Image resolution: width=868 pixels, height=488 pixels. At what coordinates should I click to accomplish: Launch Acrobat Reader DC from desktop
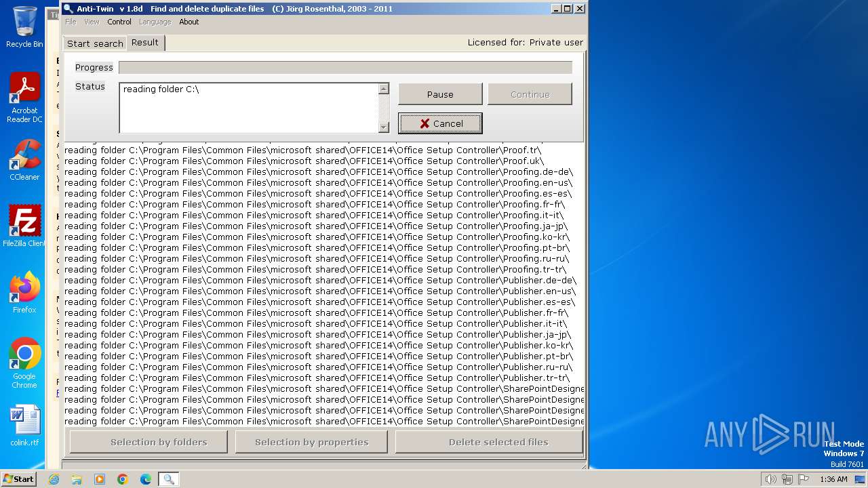24,98
